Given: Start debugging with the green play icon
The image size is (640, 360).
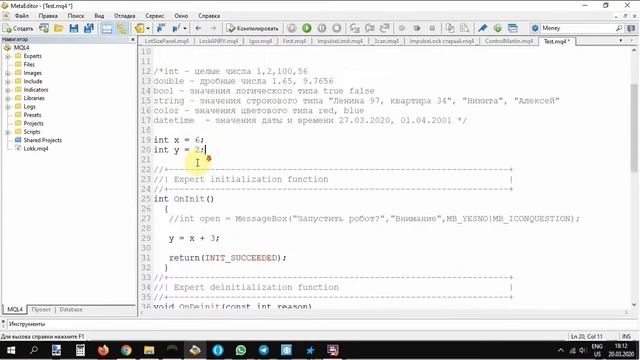Looking at the screenshot, I should pyautogui.click(x=307, y=28).
